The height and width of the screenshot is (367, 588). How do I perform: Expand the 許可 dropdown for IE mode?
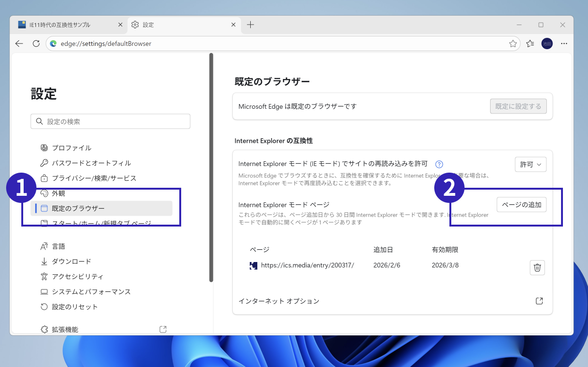(530, 164)
